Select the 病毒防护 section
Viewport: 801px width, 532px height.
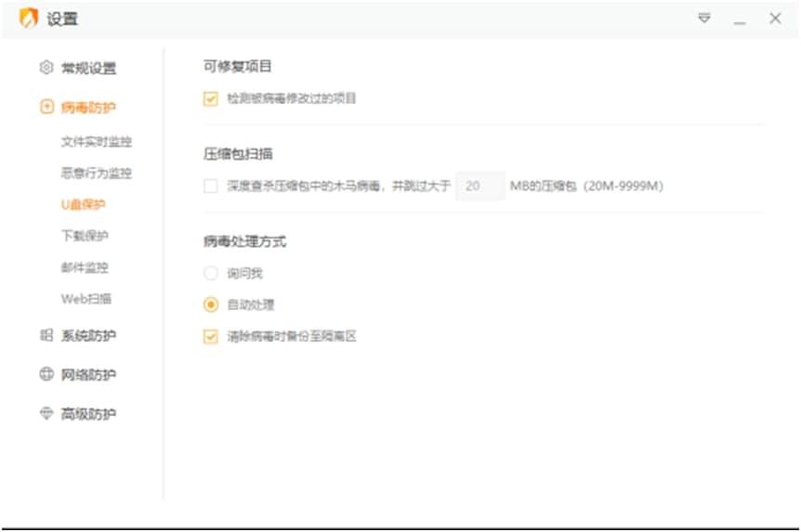click(88, 107)
